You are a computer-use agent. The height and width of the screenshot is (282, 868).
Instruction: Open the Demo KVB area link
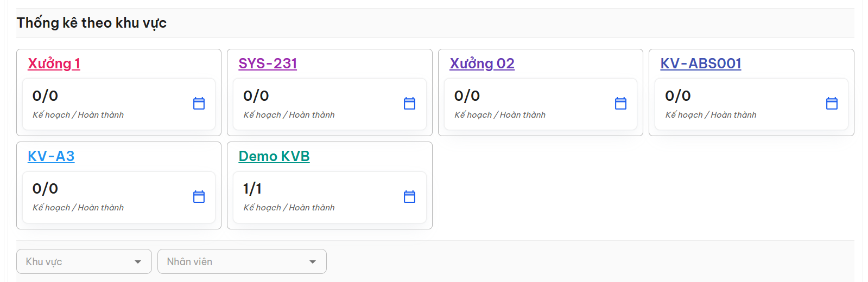tap(274, 156)
